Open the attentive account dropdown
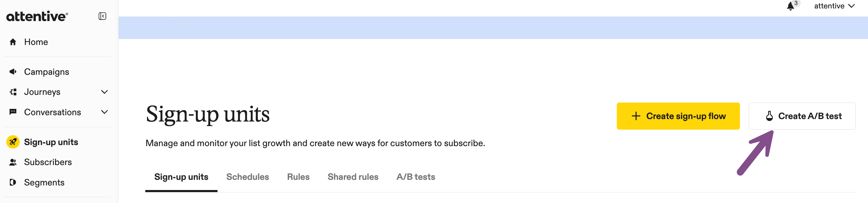The image size is (868, 203). coord(834,6)
